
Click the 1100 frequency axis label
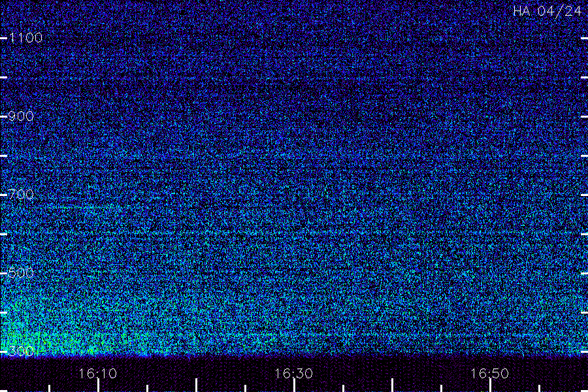point(25,38)
